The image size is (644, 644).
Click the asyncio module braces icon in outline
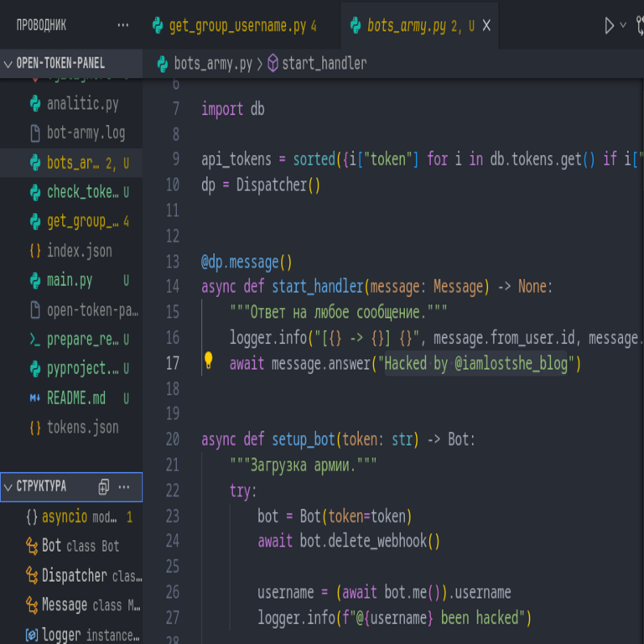pos(32,517)
